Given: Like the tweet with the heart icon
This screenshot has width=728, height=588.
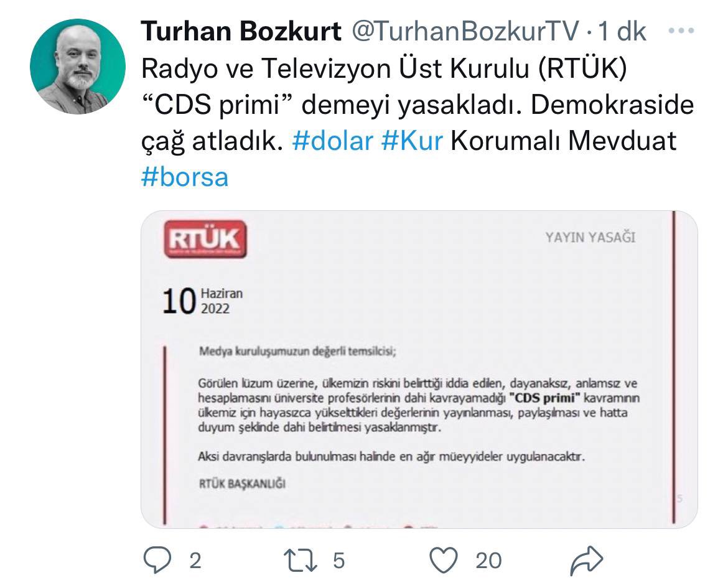Looking at the screenshot, I should 444,559.
